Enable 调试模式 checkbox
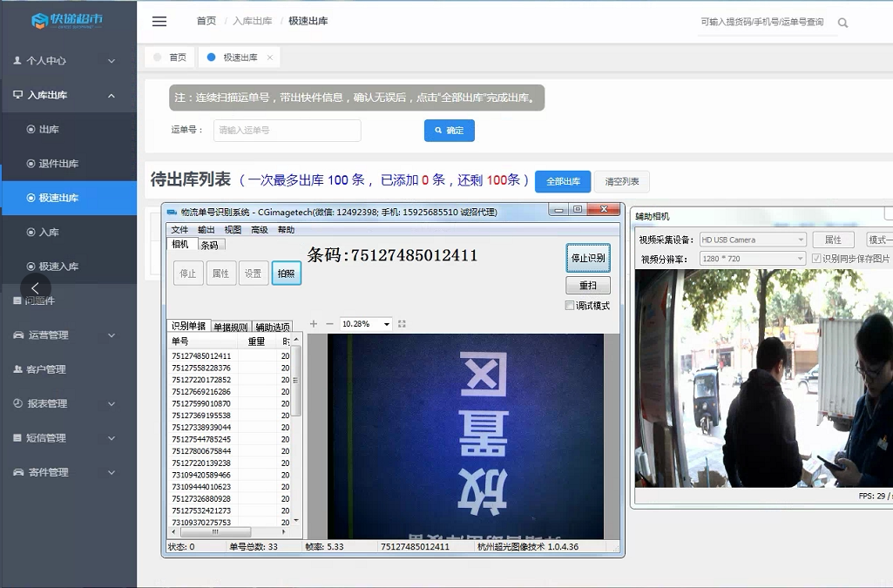This screenshot has height=588, width=893. pyautogui.click(x=569, y=306)
